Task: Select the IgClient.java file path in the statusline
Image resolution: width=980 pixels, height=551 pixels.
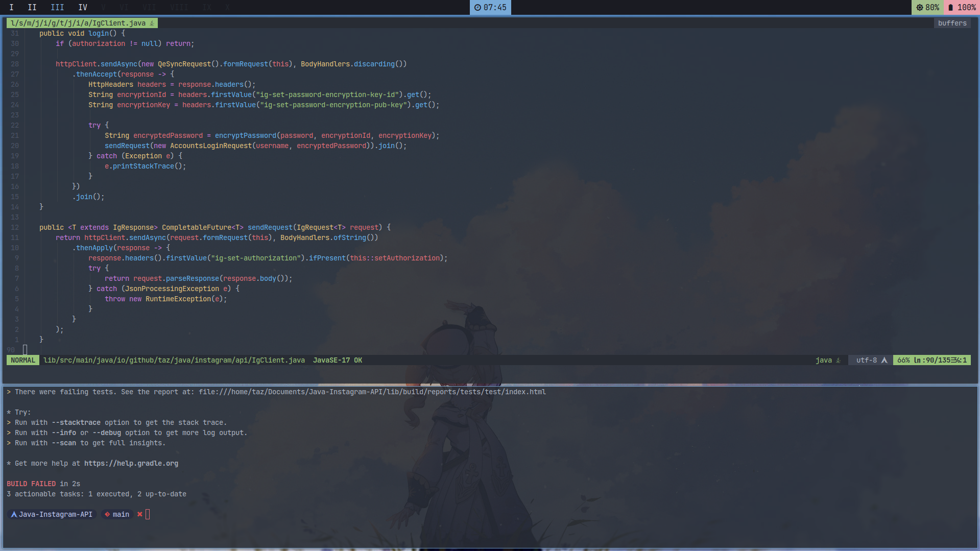Action: [x=174, y=360]
